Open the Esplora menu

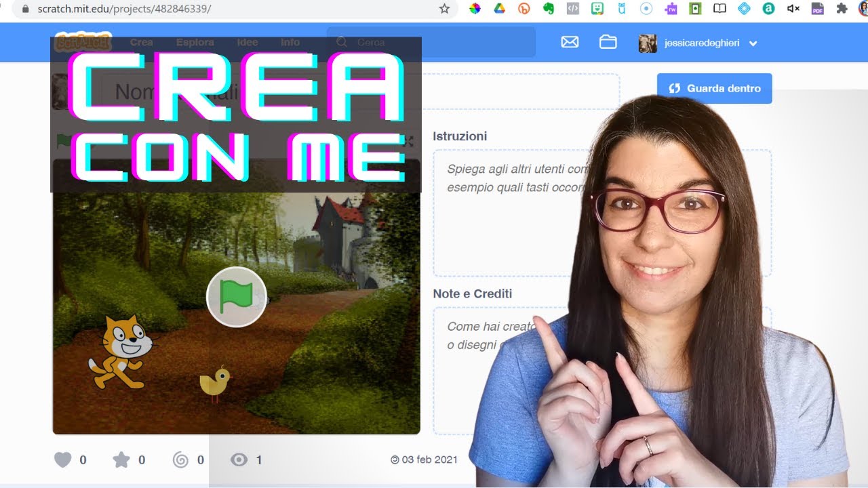pyautogui.click(x=195, y=42)
